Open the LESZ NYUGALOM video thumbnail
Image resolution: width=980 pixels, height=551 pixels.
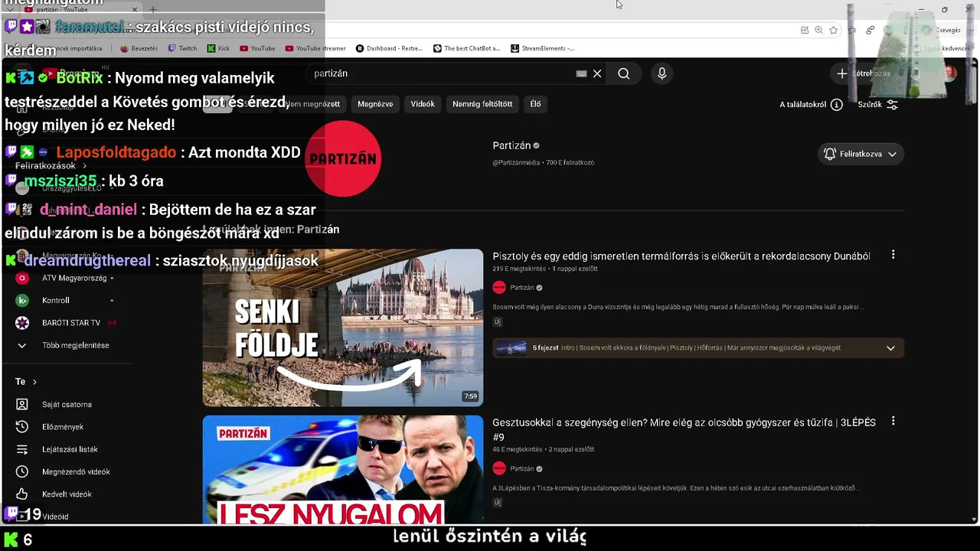[x=343, y=469]
